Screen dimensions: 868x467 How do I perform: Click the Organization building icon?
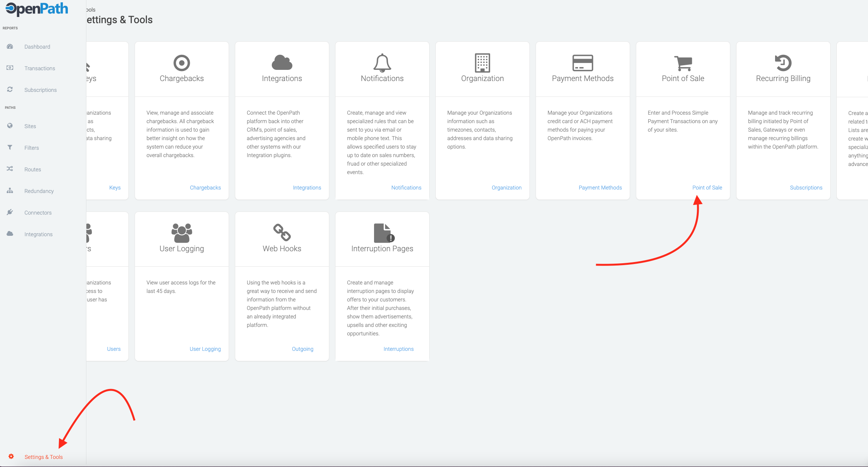482,63
